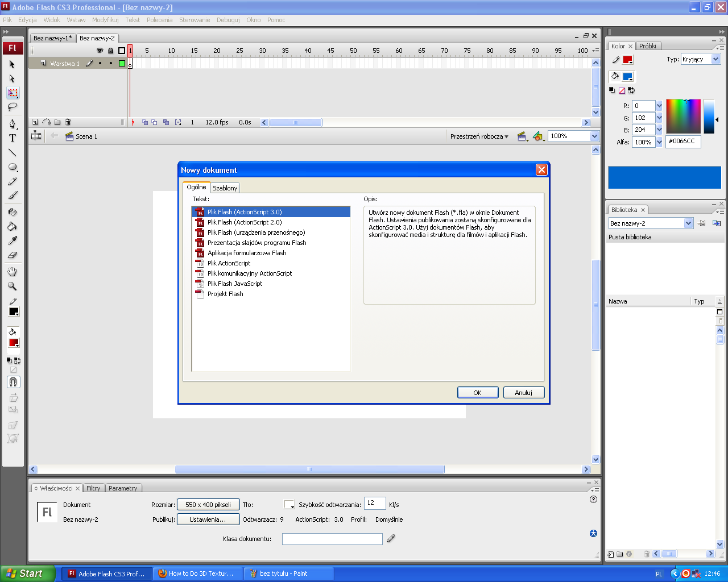Open the Typ Kryjący dropdown
This screenshot has width=728, height=582.
(716, 59)
